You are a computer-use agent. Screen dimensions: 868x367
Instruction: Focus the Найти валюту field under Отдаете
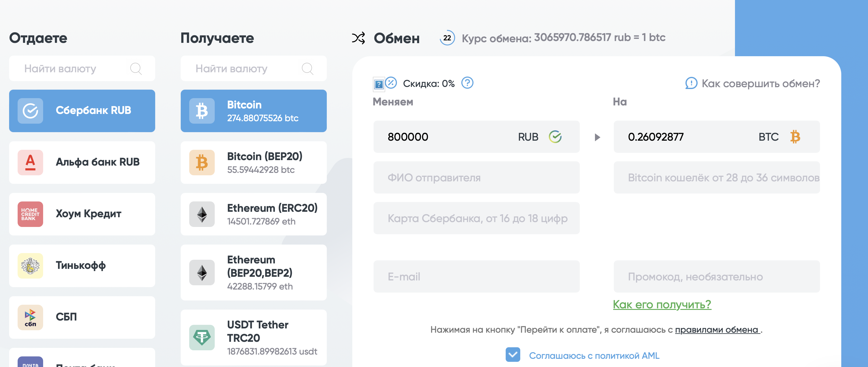coord(82,68)
